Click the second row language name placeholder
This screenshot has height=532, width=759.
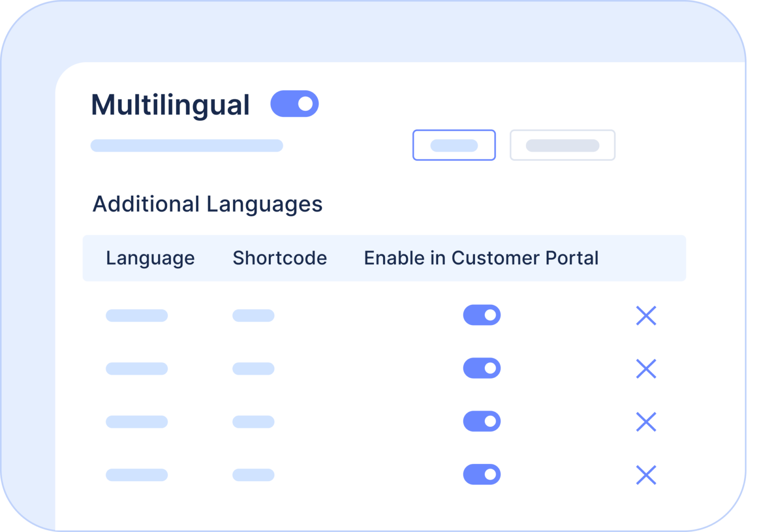tap(137, 368)
